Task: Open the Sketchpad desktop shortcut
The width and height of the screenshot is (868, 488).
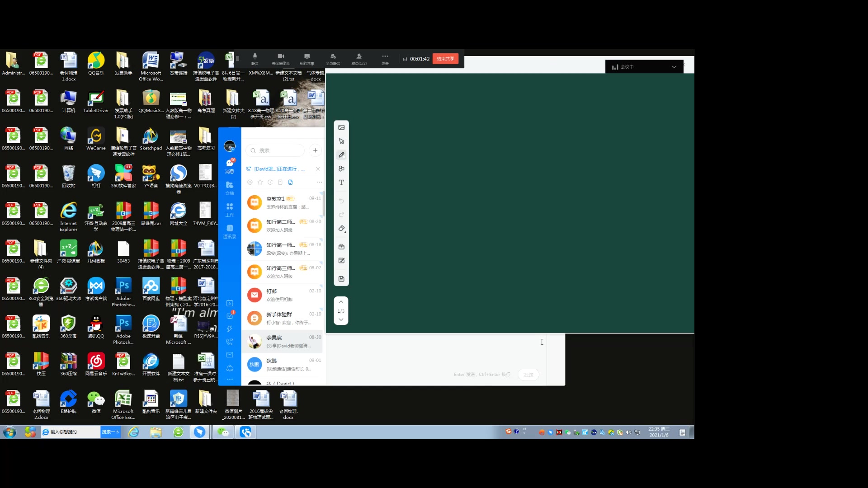Action: [151, 139]
